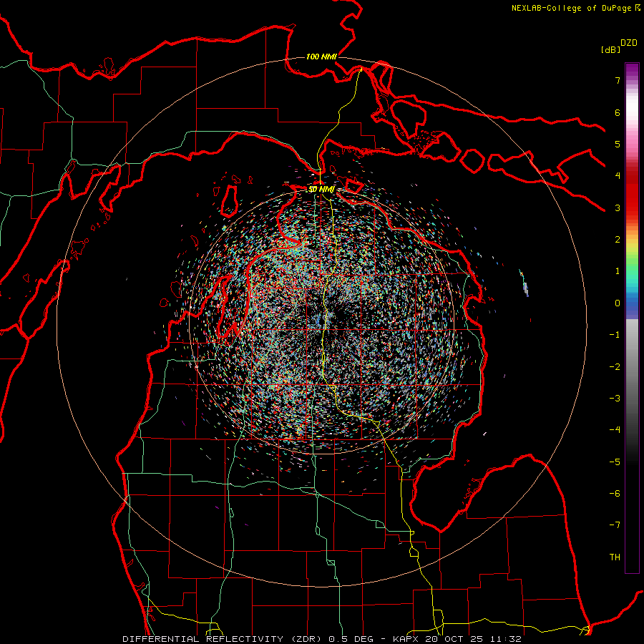The height and width of the screenshot is (644, 644).
Task: Click the 3 value on the color scale
Action: point(618,208)
